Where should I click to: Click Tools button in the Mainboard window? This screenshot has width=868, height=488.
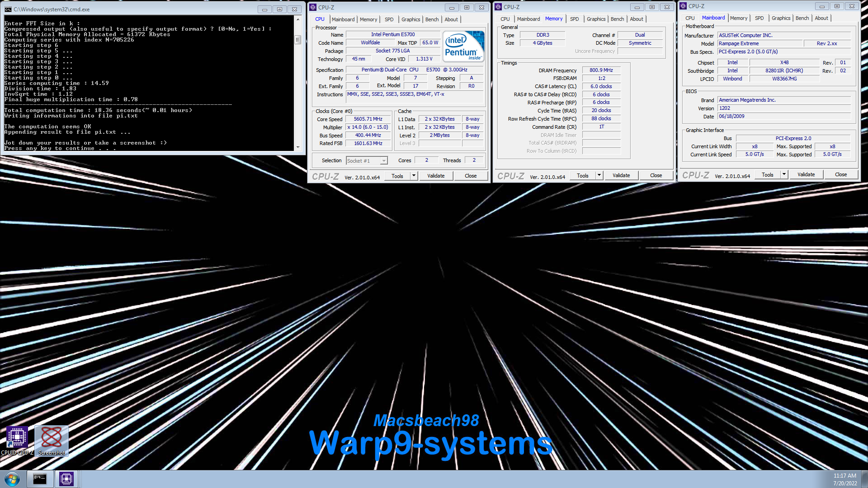coord(768,174)
